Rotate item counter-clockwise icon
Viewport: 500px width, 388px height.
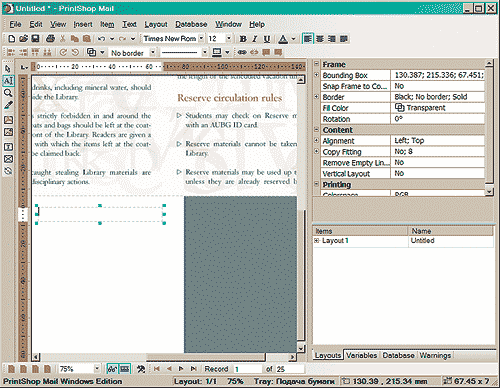[75, 52]
